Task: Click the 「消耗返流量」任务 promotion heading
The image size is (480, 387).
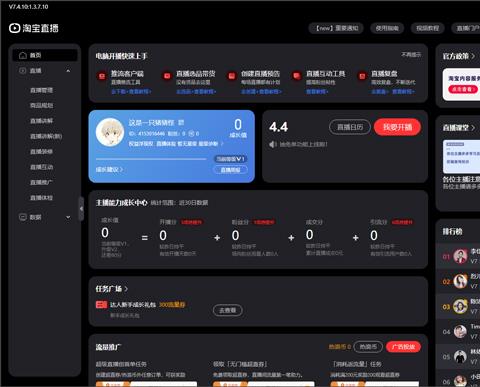Action: point(357,364)
